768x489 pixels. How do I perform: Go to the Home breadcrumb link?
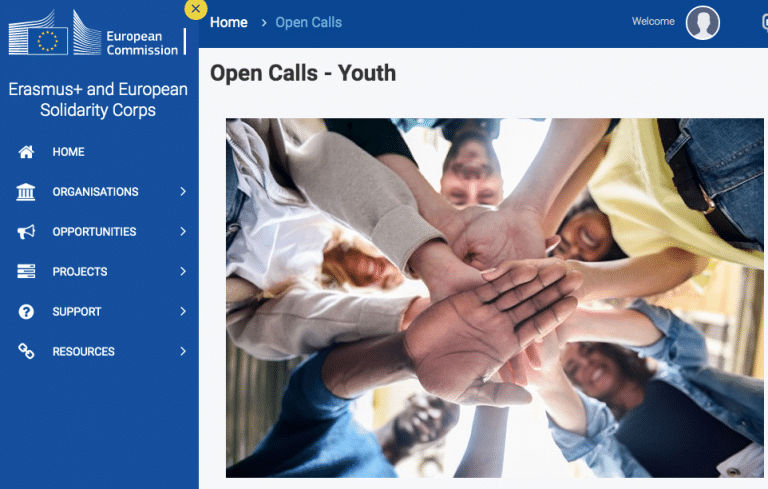[229, 22]
